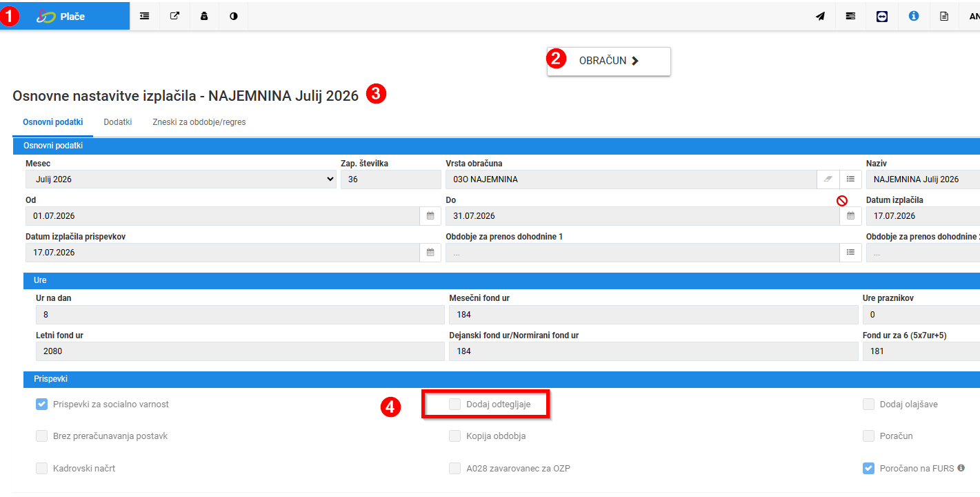Click the Plače app logo

(x=46, y=16)
